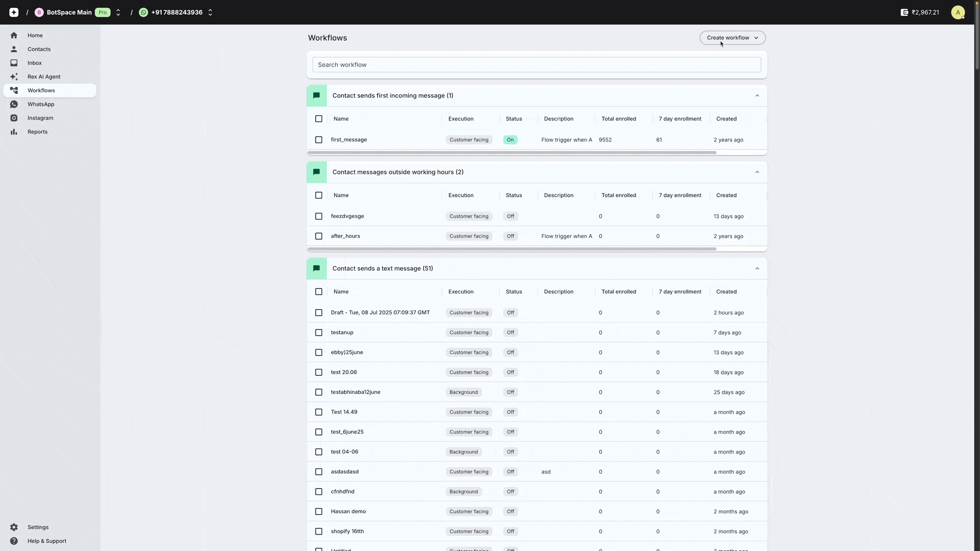
Task: Click the BotSpace logo icon in top bar
Action: 14,12
